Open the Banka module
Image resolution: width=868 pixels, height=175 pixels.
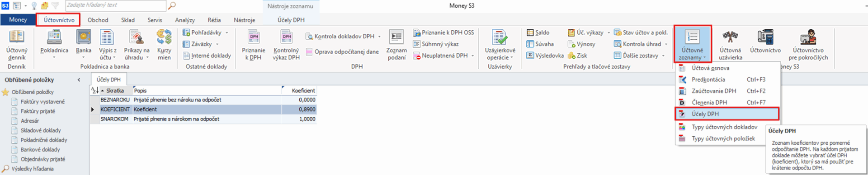pos(83,45)
